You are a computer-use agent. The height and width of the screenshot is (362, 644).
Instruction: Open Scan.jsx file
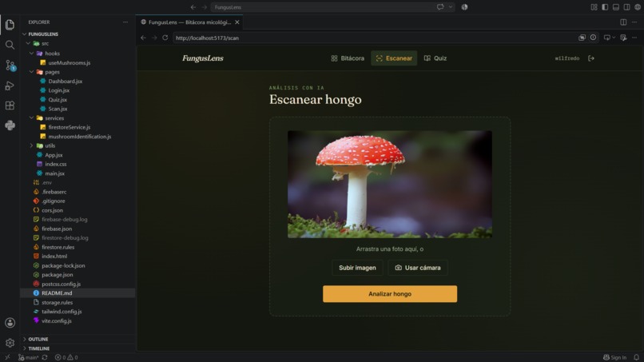pyautogui.click(x=78, y=109)
